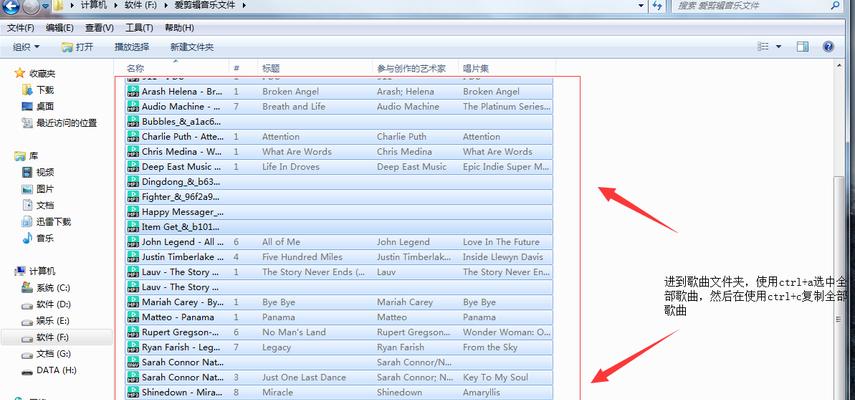Click the Rupert Gregson file icon
855x400 pixels.
coord(133,332)
